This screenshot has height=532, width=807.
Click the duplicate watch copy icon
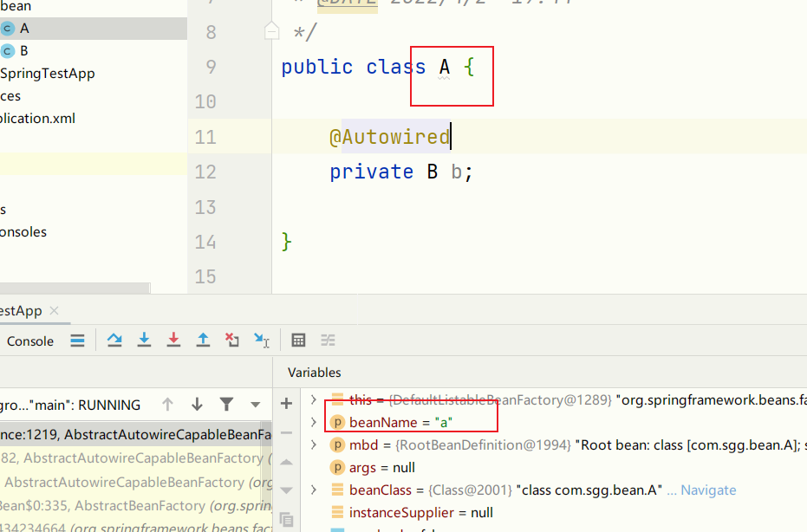coord(287,519)
